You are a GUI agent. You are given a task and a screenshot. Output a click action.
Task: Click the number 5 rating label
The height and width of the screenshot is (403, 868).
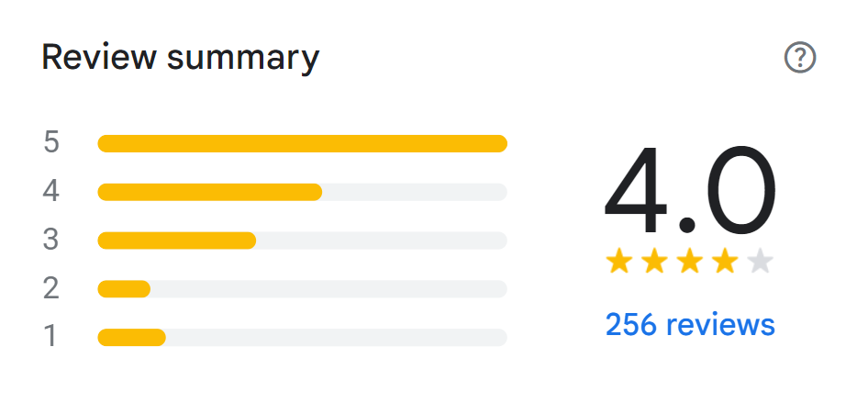pyautogui.click(x=51, y=143)
